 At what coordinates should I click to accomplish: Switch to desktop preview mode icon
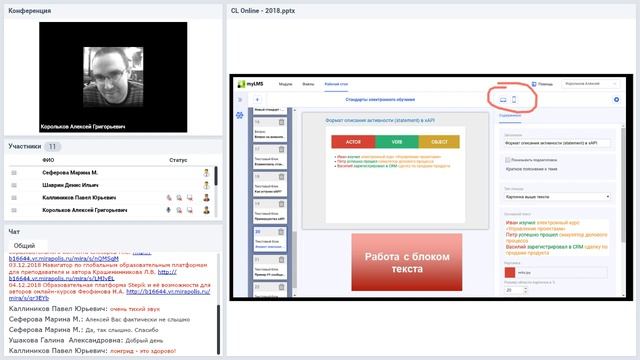point(503,100)
